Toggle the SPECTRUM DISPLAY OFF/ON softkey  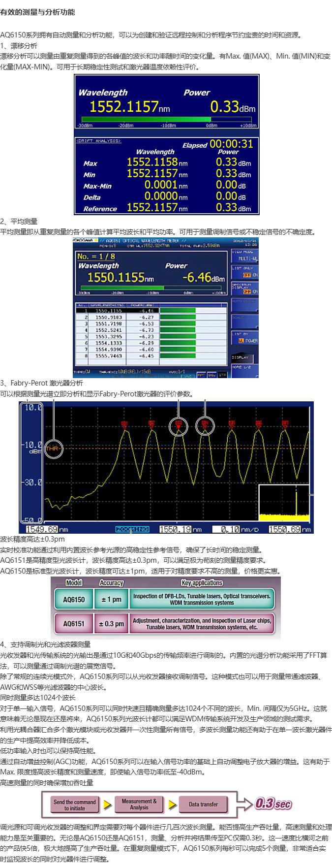(x=244, y=289)
